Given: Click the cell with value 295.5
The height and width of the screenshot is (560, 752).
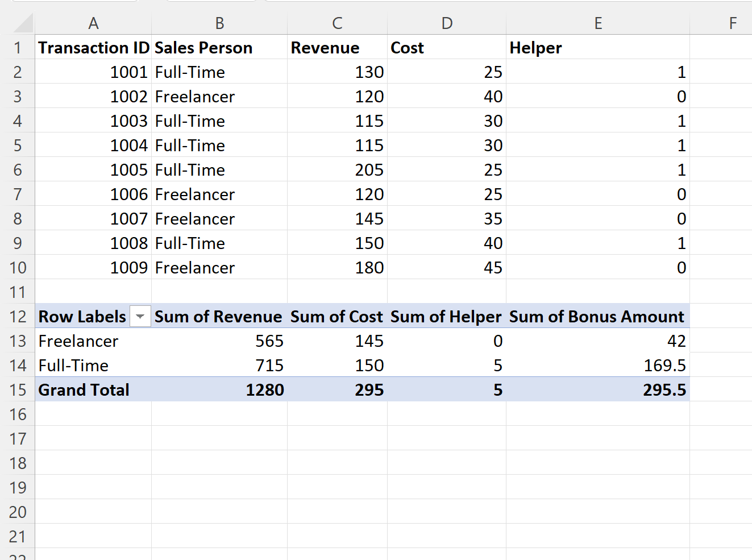Looking at the screenshot, I should [x=666, y=390].
